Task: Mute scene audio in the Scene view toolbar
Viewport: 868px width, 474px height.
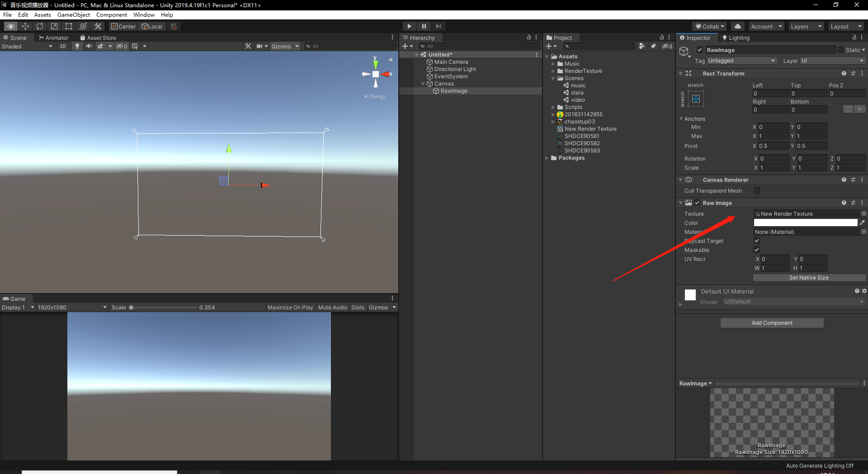Action: click(x=89, y=46)
